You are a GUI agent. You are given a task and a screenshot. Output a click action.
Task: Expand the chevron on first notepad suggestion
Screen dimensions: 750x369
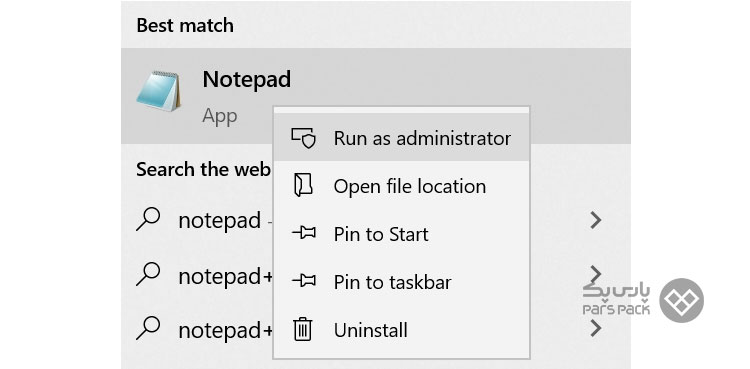[596, 220]
